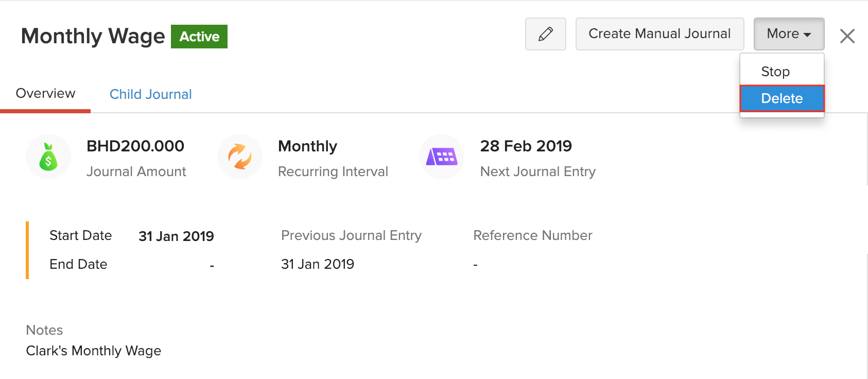This screenshot has width=868, height=379.
Task: Choose Delete from the menu
Action: (x=782, y=98)
